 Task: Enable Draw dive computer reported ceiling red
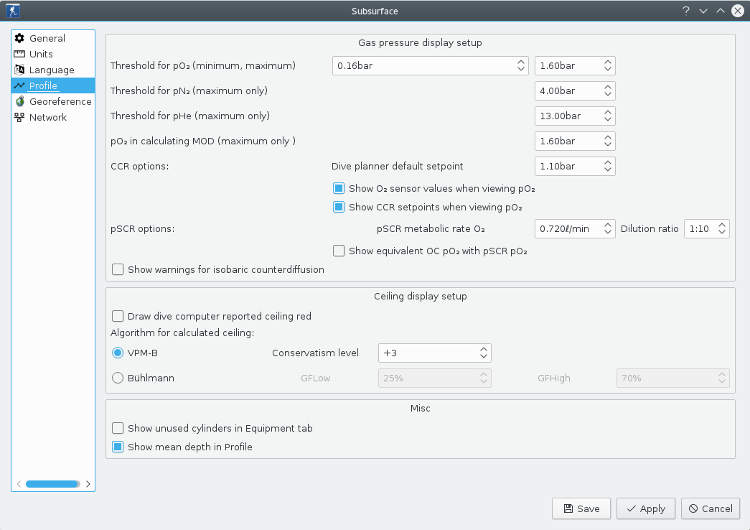[x=118, y=316]
